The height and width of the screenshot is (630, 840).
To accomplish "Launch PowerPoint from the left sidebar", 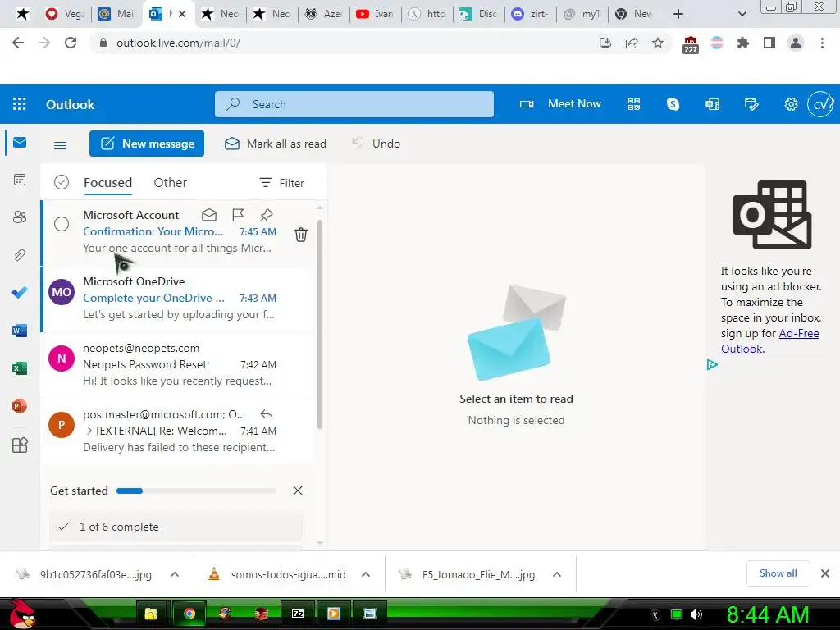I will click(20, 406).
